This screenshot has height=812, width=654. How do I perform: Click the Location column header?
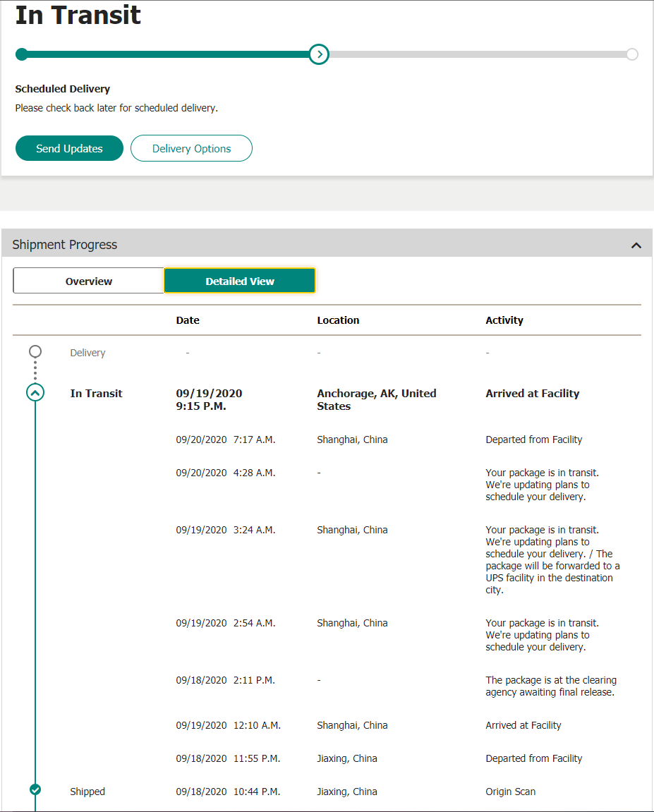click(338, 320)
